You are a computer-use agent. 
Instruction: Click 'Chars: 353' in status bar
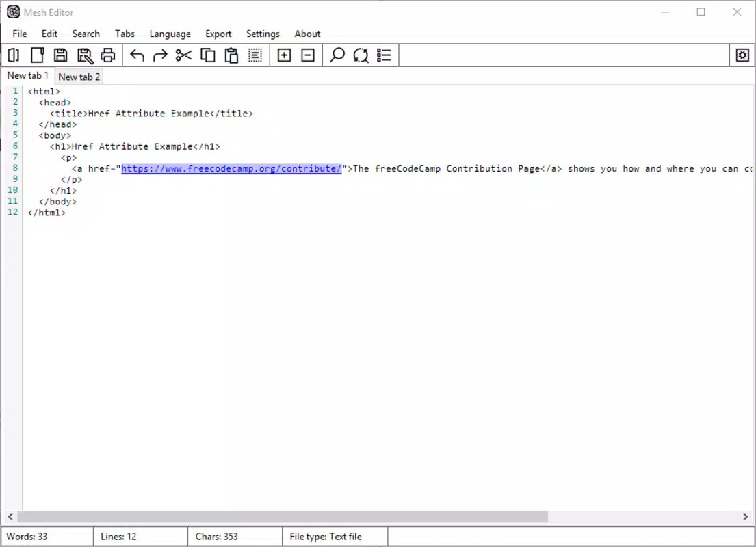216,536
